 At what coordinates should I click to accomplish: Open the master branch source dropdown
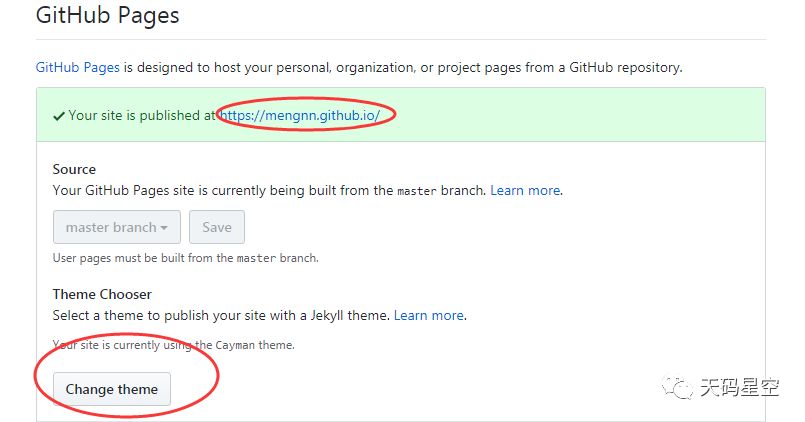point(116,227)
